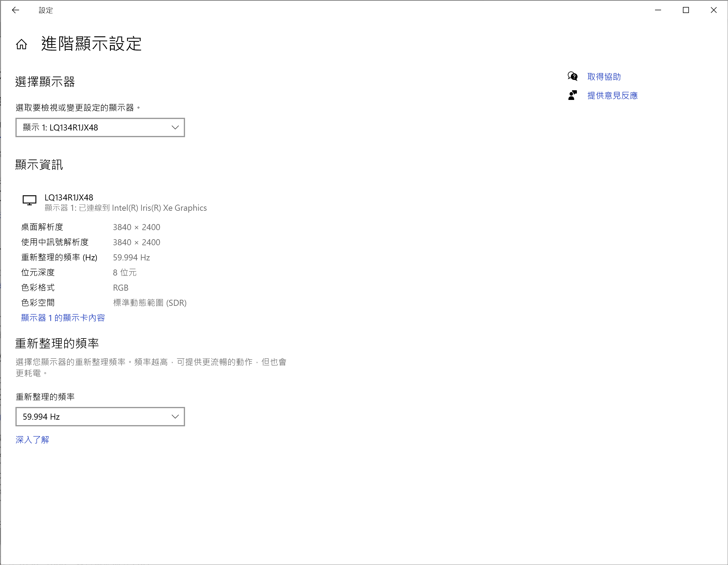Click the back arrow in title bar
The image size is (728, 565).
tap(15, 10)
